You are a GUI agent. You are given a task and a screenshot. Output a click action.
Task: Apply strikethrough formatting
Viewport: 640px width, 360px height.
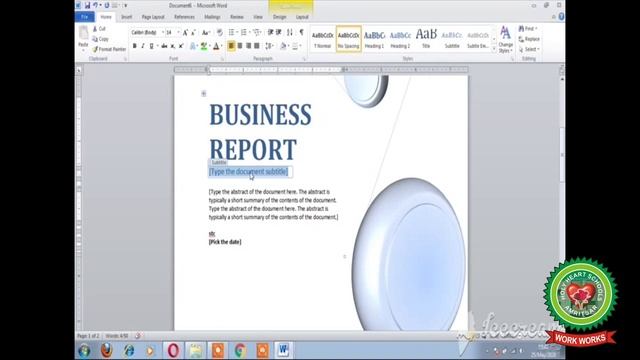[164, 46]
